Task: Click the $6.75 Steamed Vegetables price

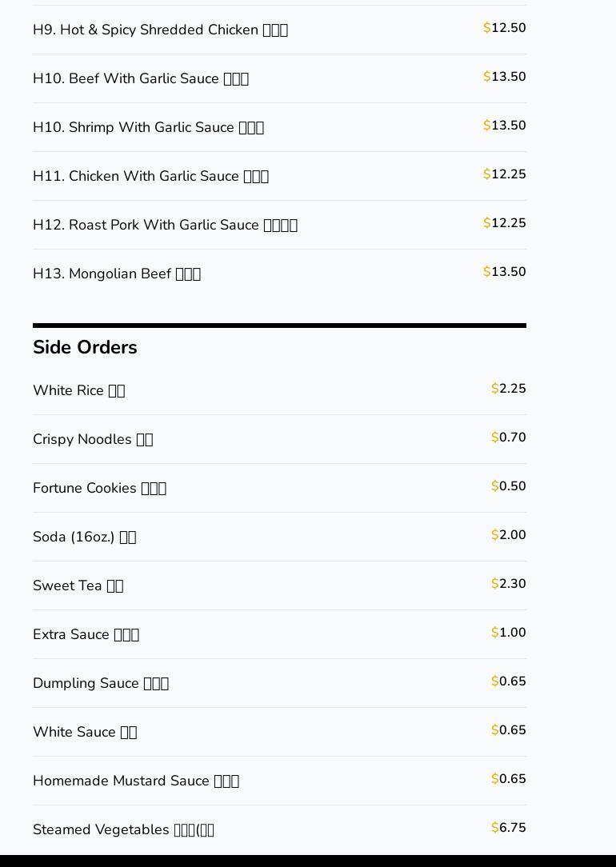Action: coord(509,828)
